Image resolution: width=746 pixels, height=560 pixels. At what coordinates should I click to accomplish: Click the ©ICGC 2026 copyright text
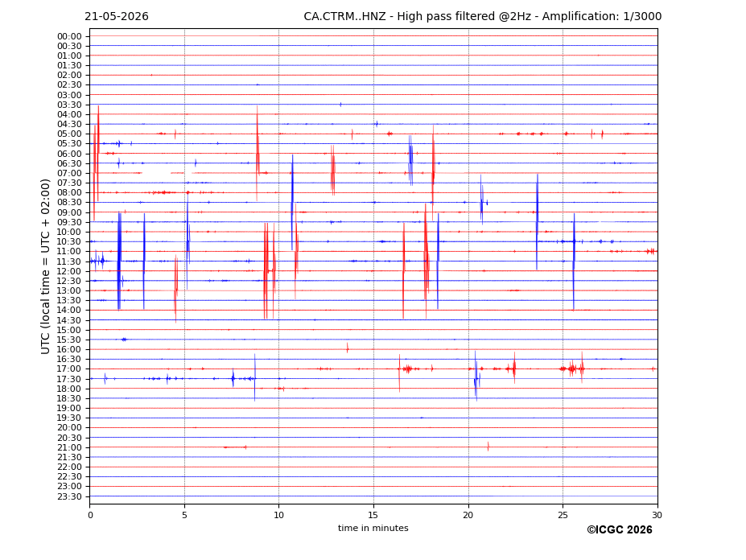pos(620,530)
